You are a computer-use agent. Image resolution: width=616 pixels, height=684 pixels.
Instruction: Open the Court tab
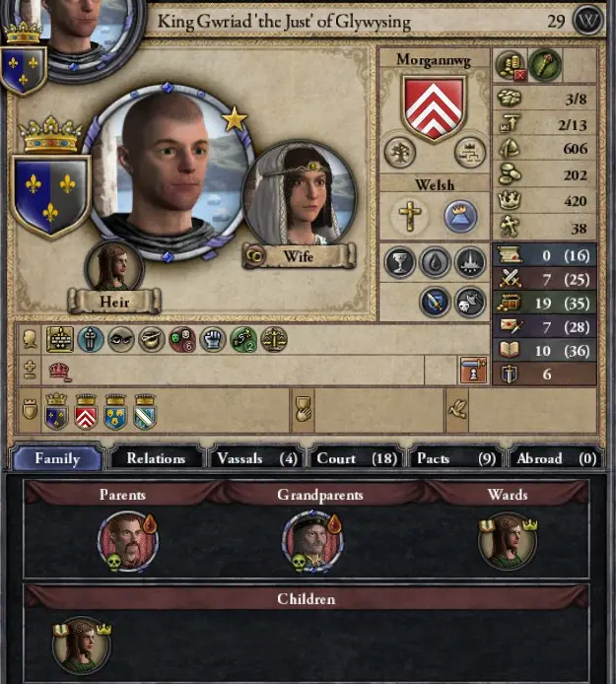pyautogui.click(x=357, y=458)
